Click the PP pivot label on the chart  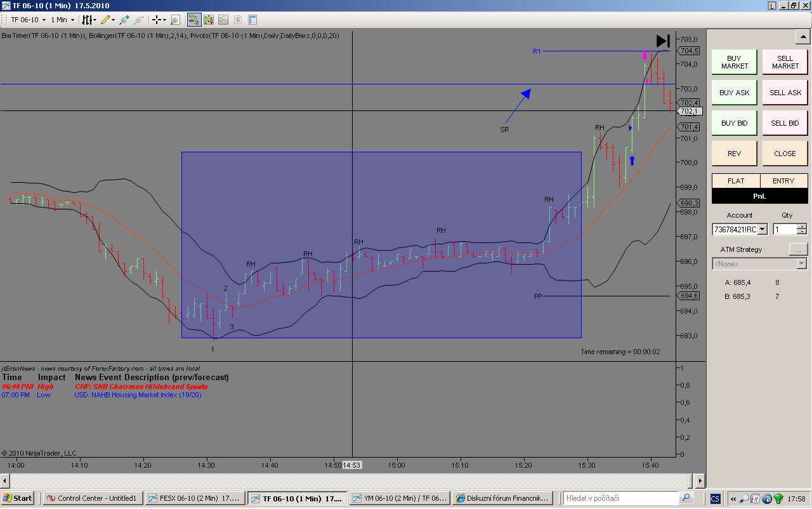pos(538,296)
